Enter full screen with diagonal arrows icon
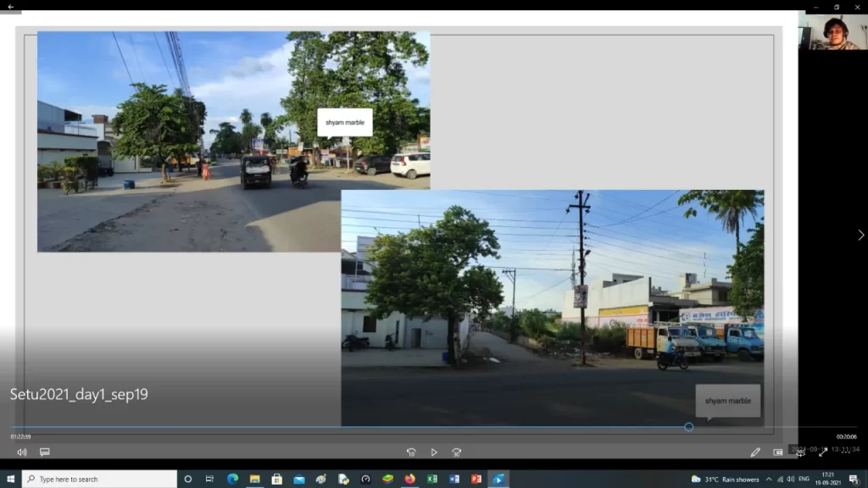Viewport: 868px width, 488px height. click(x=822, y=452)
